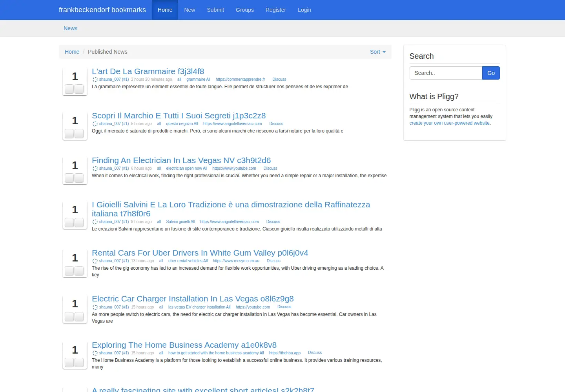This screenshot has width=565, height=392.
Task: Open the frankbeckendorf bookmarks site title
Action: (102, 10)
